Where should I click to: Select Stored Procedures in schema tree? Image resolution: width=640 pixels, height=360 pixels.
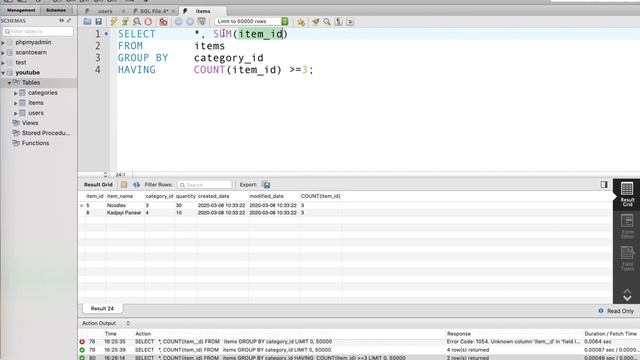(x=46, y=133)
